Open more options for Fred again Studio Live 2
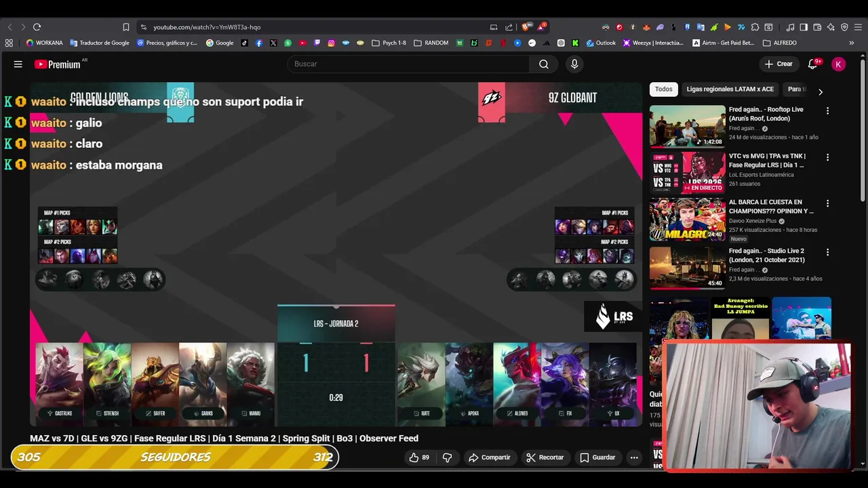868x488 pixels. (x=827, y=252)
